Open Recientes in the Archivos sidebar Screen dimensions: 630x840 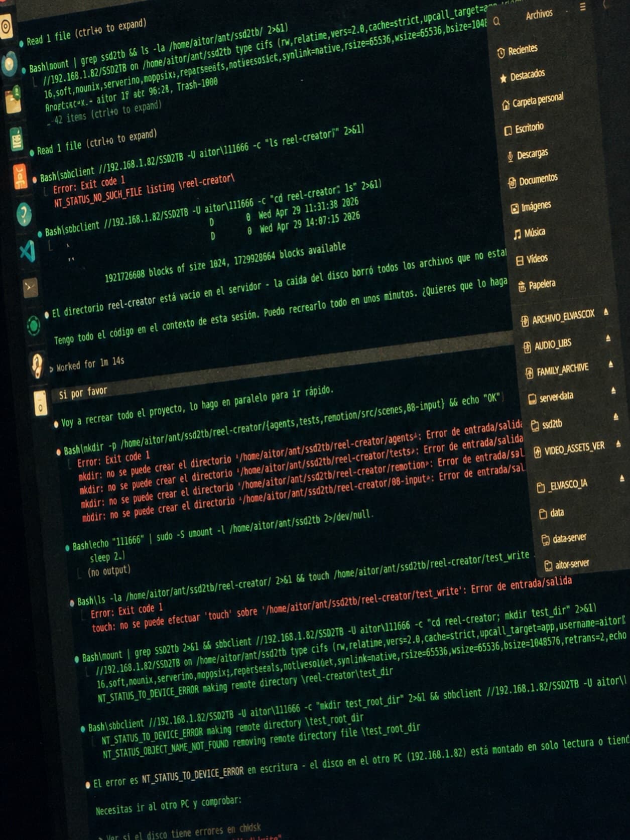coord(518,50)
